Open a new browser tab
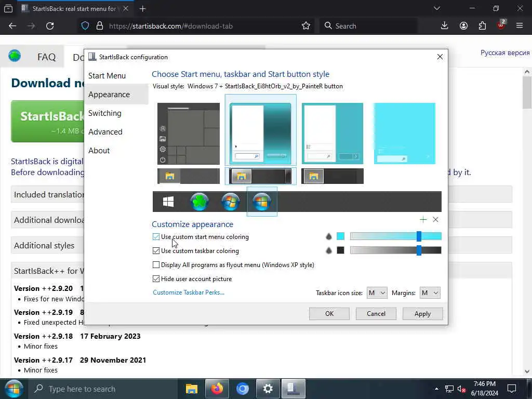Screen dimensions: 532x399 142,9
